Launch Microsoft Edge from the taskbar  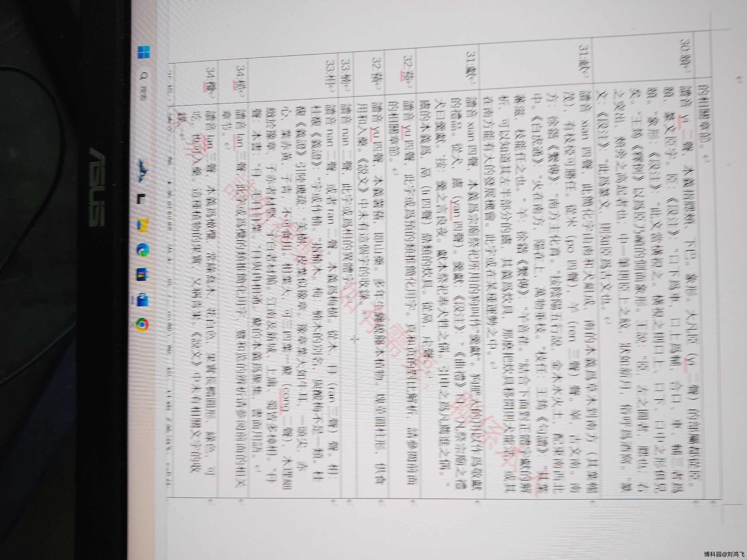pyautogui.click(x=142, y=250)
